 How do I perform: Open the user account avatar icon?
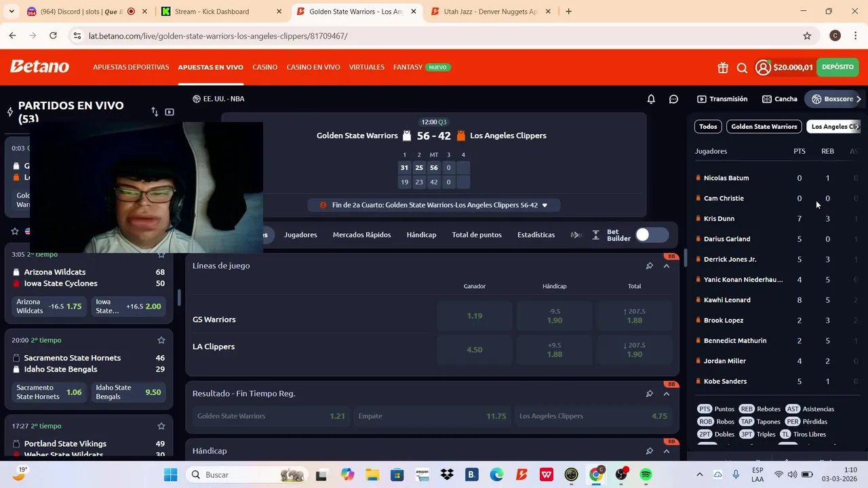click(763, 67)
